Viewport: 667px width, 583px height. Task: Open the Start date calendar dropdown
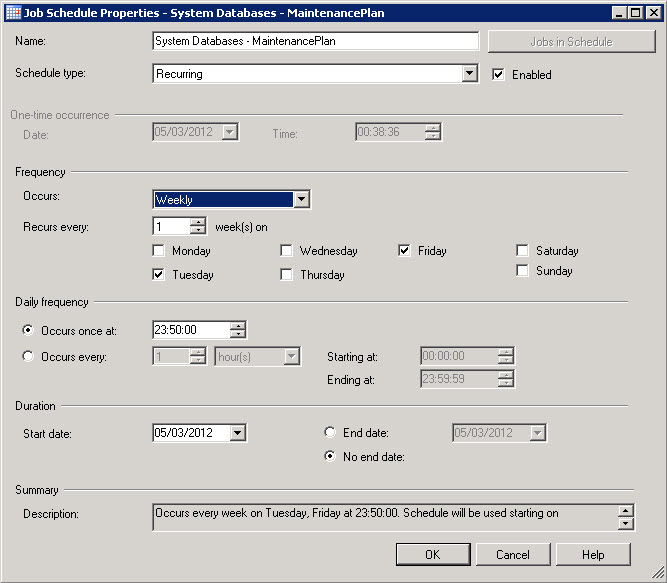[x=238, y=433]
